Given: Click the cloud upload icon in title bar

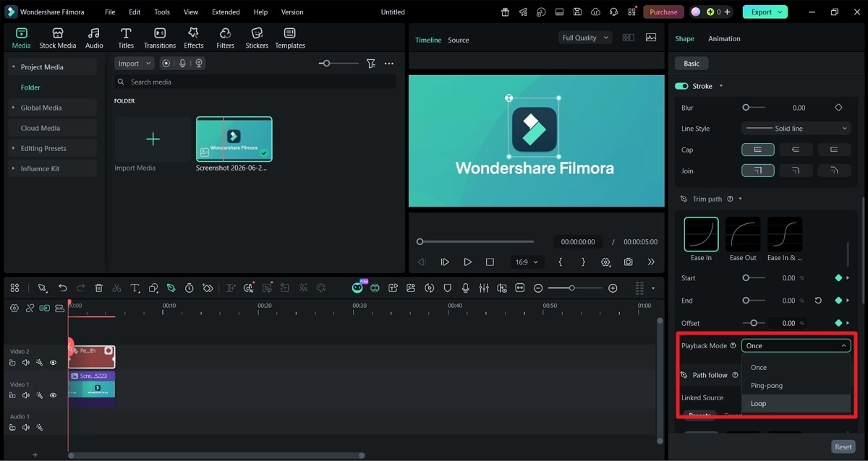Looking at the screenshot, I should (x=595, y=12).
